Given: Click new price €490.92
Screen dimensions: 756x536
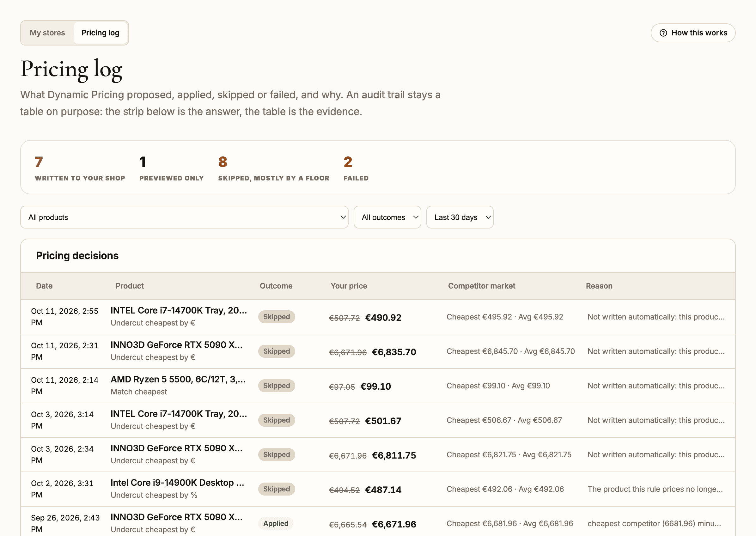Looking at the screenshot, I should 383,318.
